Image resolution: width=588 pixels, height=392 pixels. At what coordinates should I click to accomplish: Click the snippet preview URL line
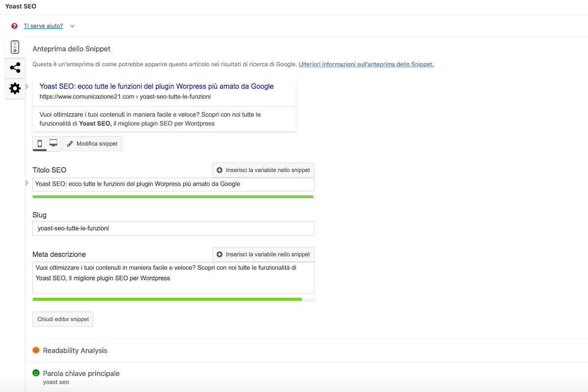point(125,97)
